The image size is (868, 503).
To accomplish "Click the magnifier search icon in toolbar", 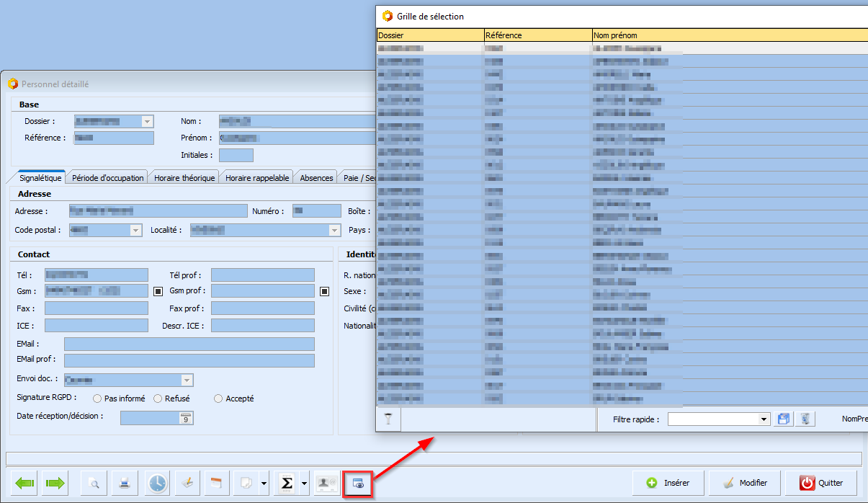I will [94, 484].
